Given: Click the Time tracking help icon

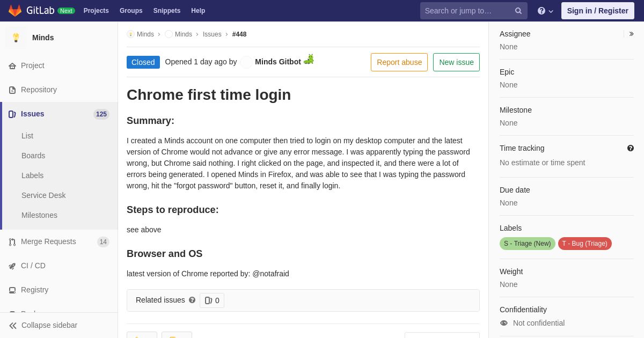Looking at the screenshot, I should [x=631, y=148].
